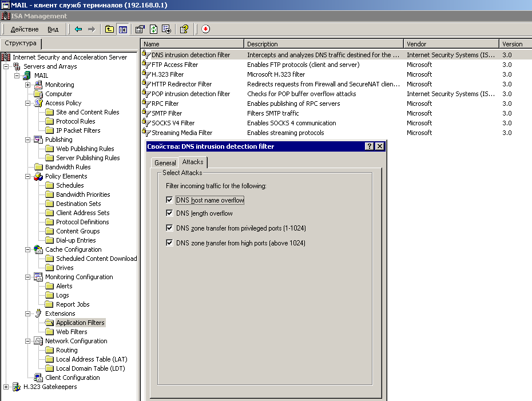Click the FTP Access Filter funnel icon
532x401 pixels.
146,65
